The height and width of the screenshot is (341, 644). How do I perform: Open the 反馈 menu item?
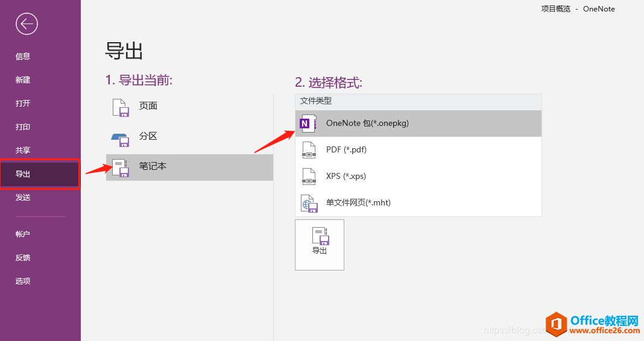coord(23,257)
